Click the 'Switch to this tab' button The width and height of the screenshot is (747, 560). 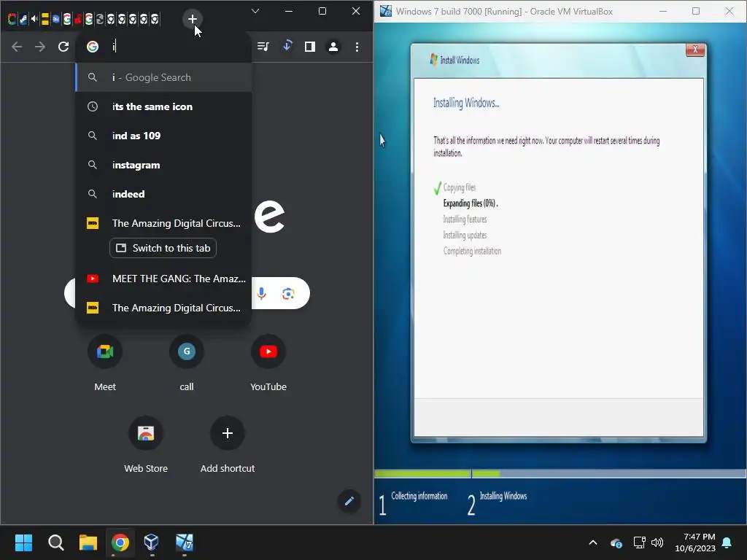tap(163, 248)
